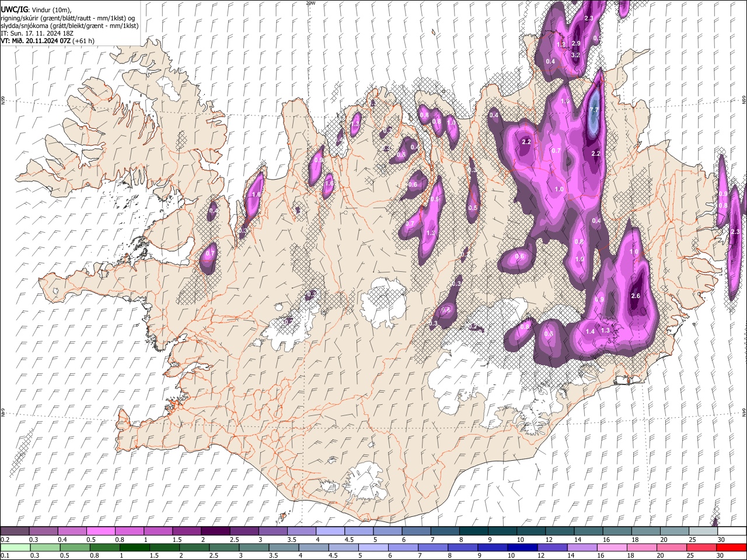Click the UWC/IG title text
The height and width of the screenshot is (560, 747).
(x=14, y=9)
